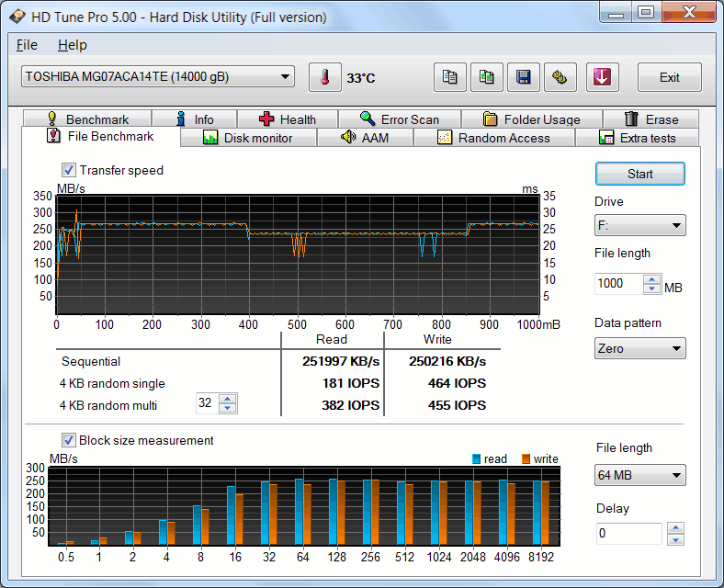
Task: Open the 64 MB file length dropdown
Action: click(x=639, y=475)
